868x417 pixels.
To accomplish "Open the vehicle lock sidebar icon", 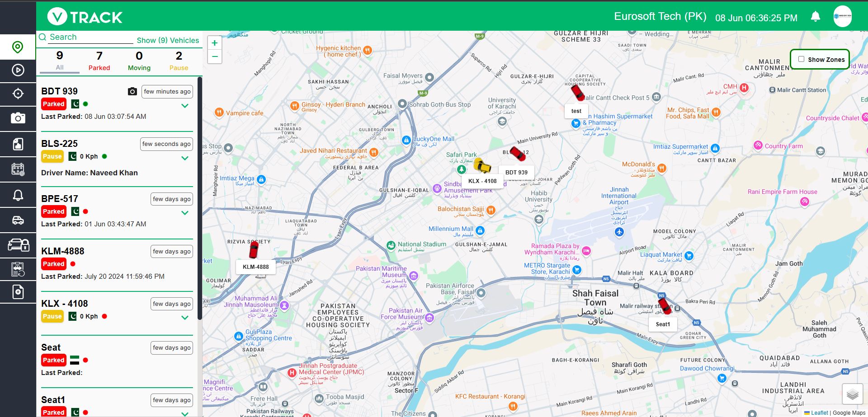I will (x=18, y=245).
